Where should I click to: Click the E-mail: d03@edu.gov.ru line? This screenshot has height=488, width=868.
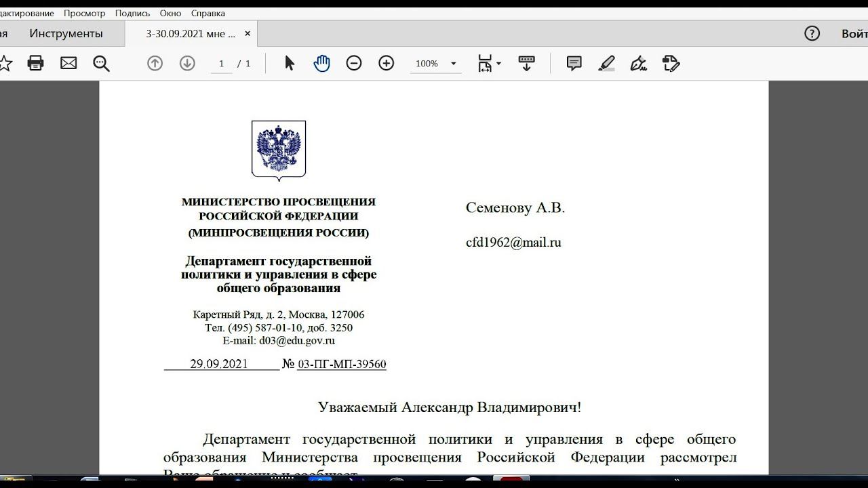coord(279,341)
